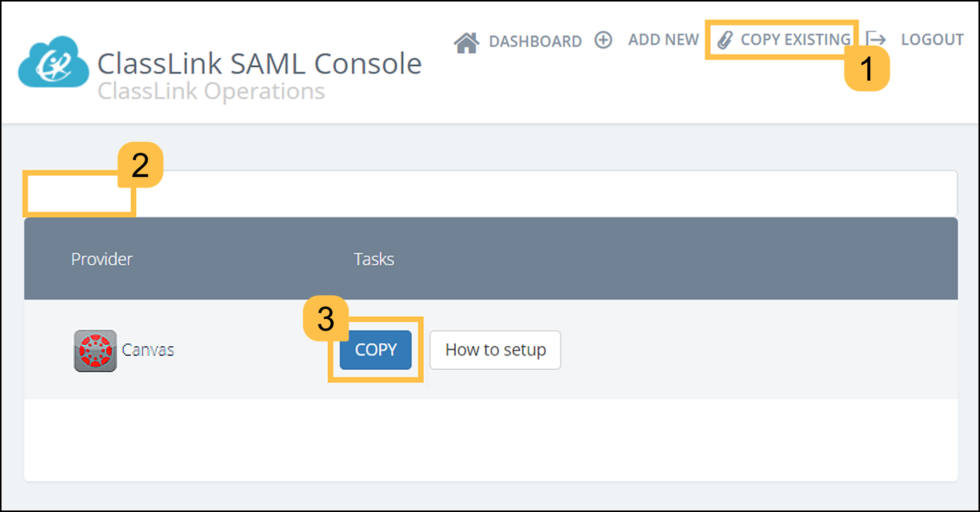
Task: Select ADD NEW from the top navigation
Action: (663, 39)
